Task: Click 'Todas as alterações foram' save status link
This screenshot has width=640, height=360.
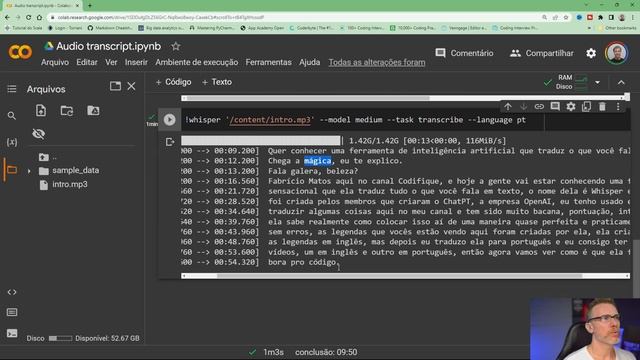Action: click(x=377, y=62)
